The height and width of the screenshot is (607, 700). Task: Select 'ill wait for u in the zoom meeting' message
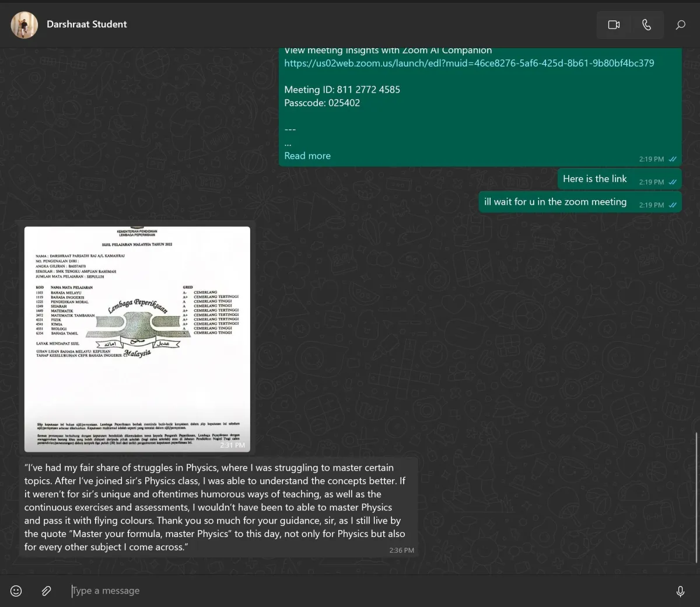(580, 202)
